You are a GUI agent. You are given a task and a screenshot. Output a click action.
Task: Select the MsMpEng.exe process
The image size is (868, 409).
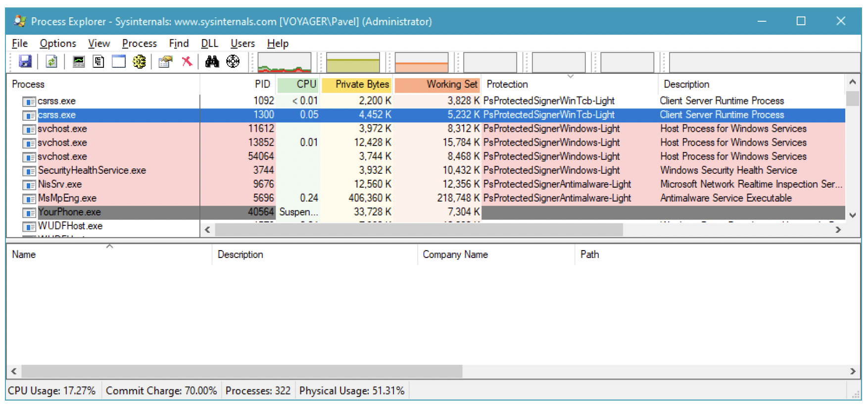pos(426,198)
